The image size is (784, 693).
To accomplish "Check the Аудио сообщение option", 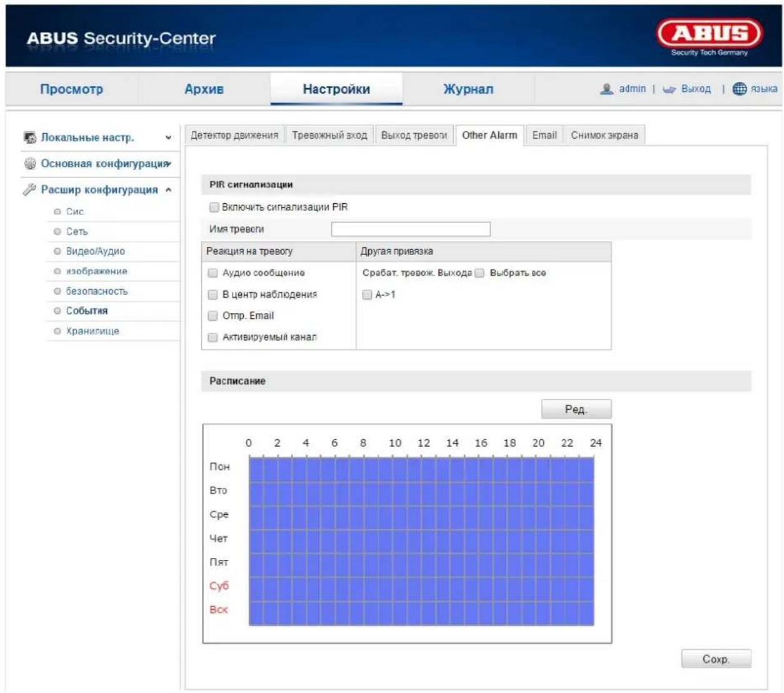I will [213, 273].
